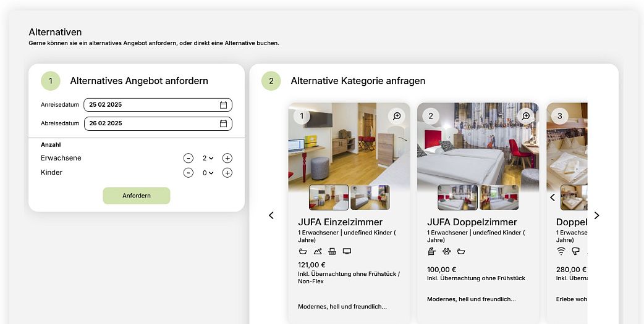Click the Anfordern button
This screenshot has height=324, width=644.
click(137, 196)
